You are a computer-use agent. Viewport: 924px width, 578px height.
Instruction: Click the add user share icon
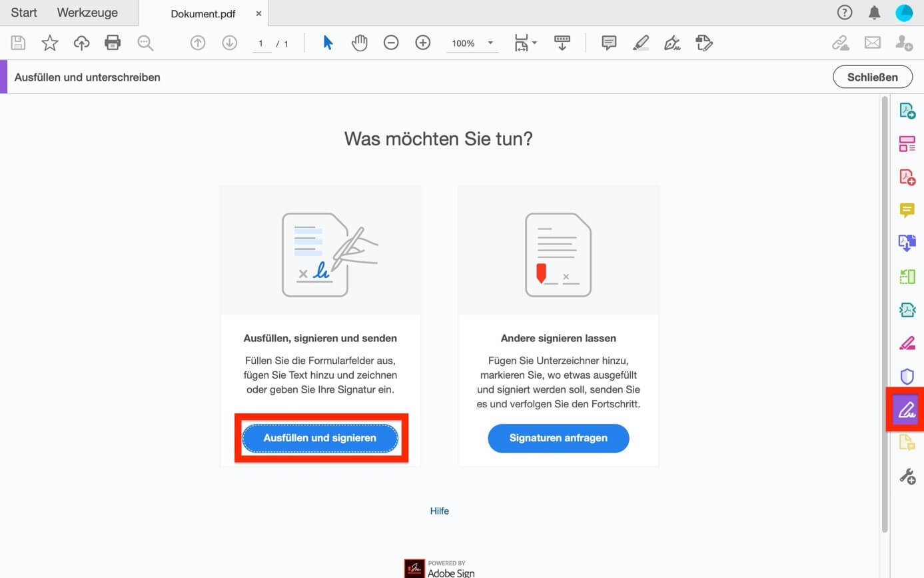(x=904, y=43)
